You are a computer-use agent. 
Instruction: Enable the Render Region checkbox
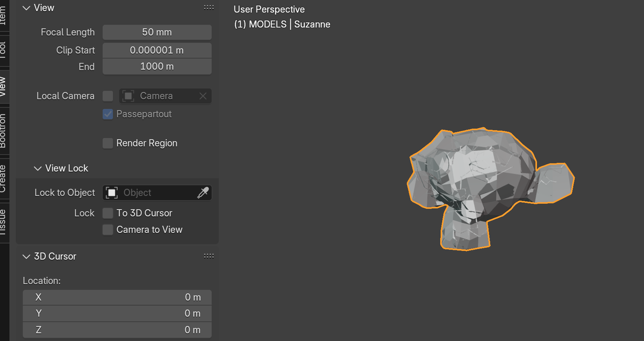108,143
